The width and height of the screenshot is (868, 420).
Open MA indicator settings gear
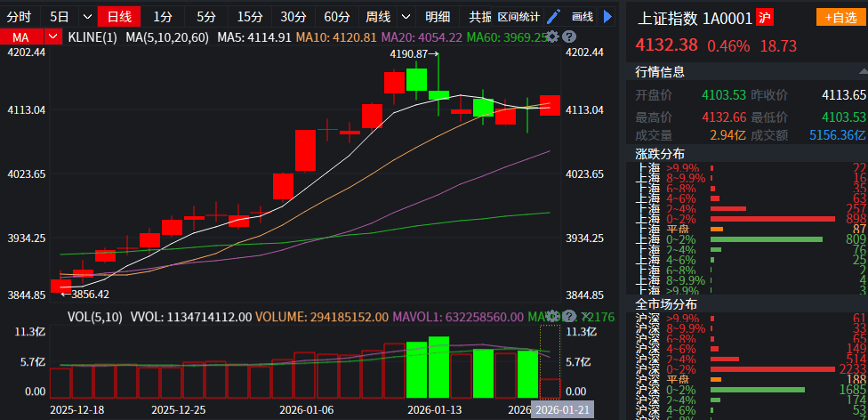553,36
